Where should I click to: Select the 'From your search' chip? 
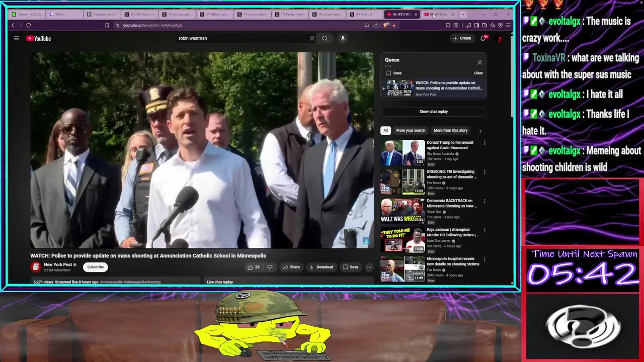tap(411, 130)
